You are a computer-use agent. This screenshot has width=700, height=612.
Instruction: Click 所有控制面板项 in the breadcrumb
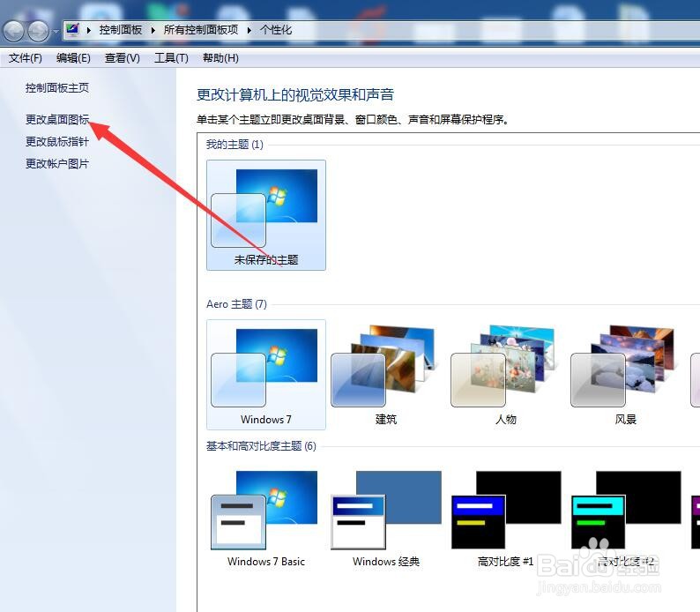pos(201,30)
